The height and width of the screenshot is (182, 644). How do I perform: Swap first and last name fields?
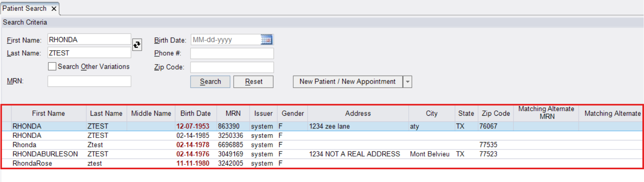[x=137, y=44]
